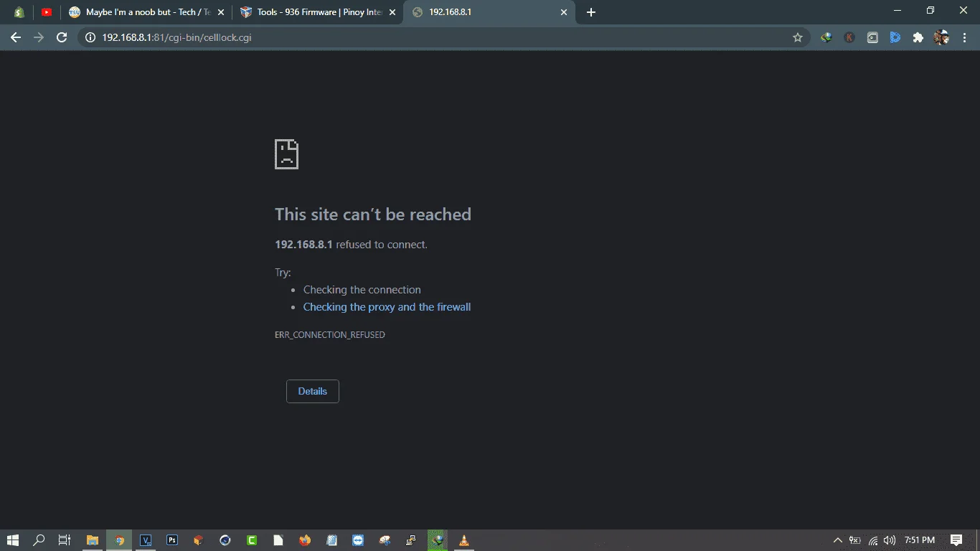Open the orange K extension icon

coord(849,37)
